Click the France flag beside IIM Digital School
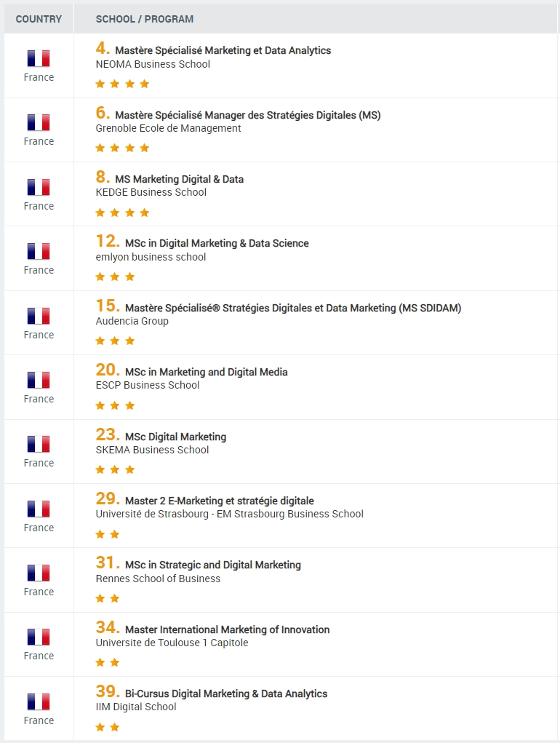The width and height of the screenshot is (560, 743). pyautogui.click(x=39, y=702)
